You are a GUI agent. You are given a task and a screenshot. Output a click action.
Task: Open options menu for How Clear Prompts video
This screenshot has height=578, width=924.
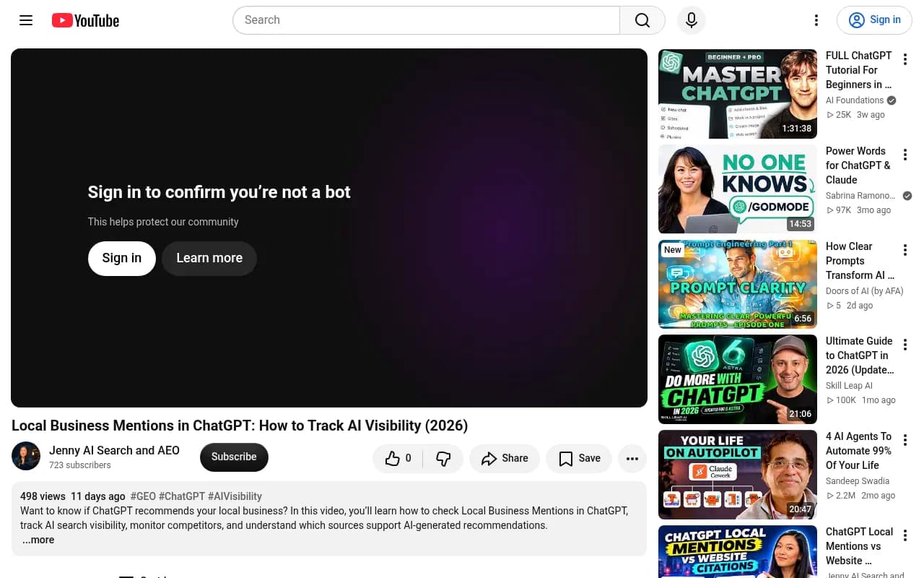[905, 250]
